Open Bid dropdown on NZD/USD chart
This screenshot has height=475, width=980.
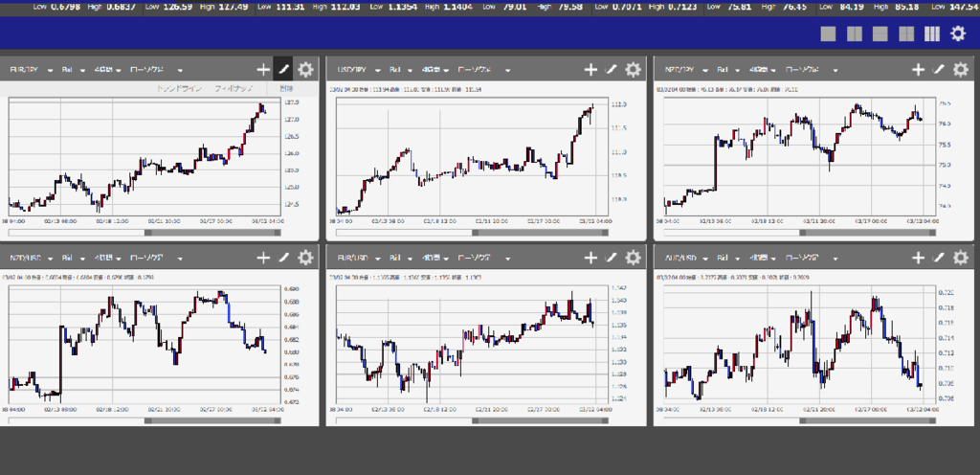[73, 259]
